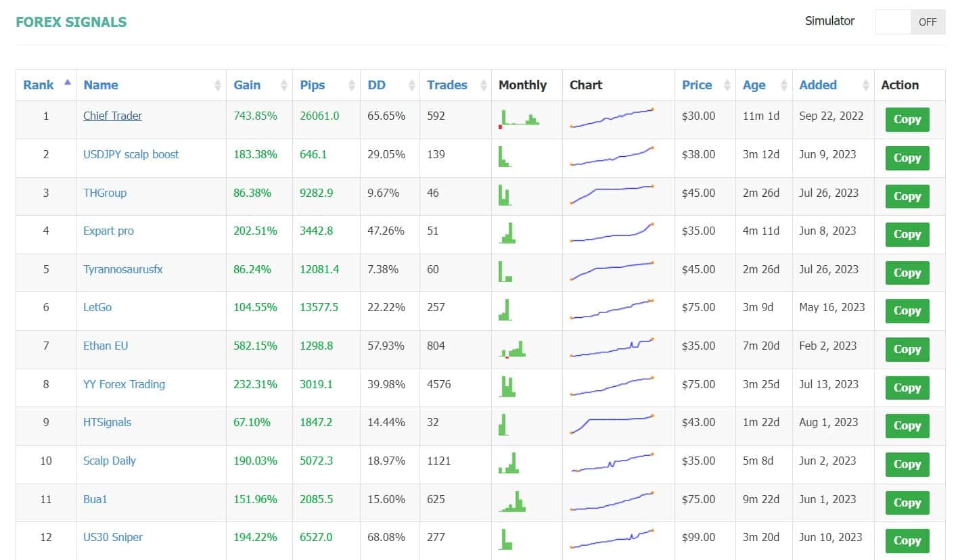
Task: Open the HTSignals signal page
Action: click(107, 422)
